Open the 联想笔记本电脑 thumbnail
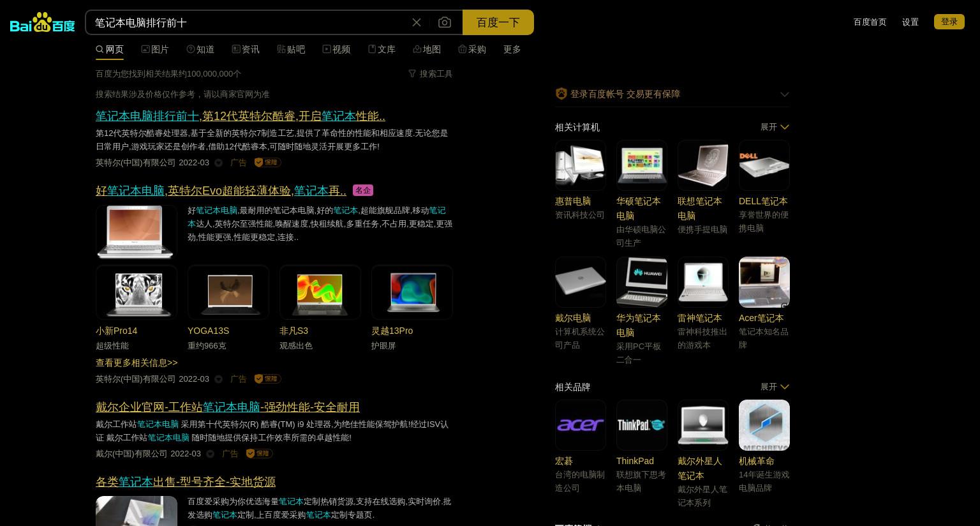 [703, 165]
